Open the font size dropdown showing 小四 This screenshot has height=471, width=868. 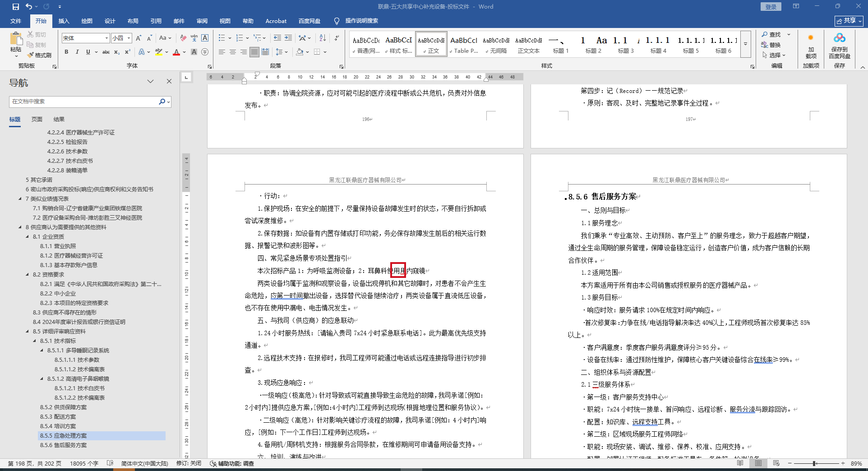click(x=129, y=38)
